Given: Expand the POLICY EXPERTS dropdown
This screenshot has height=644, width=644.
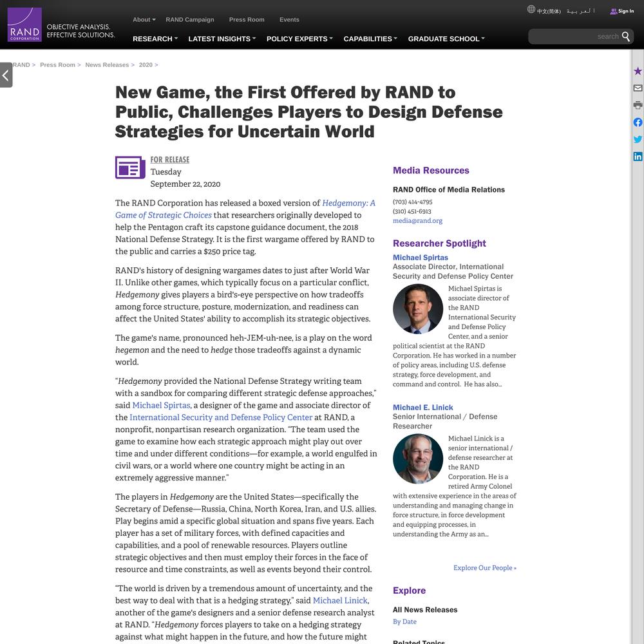Looking at the screenshot, I should (x=299, y=39).
